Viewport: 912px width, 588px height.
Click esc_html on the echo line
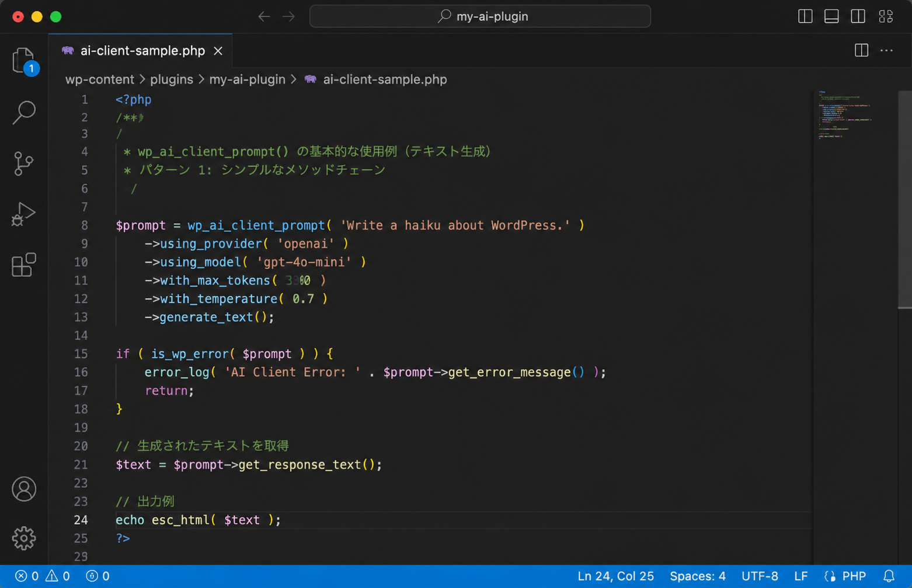coord(180,520)
